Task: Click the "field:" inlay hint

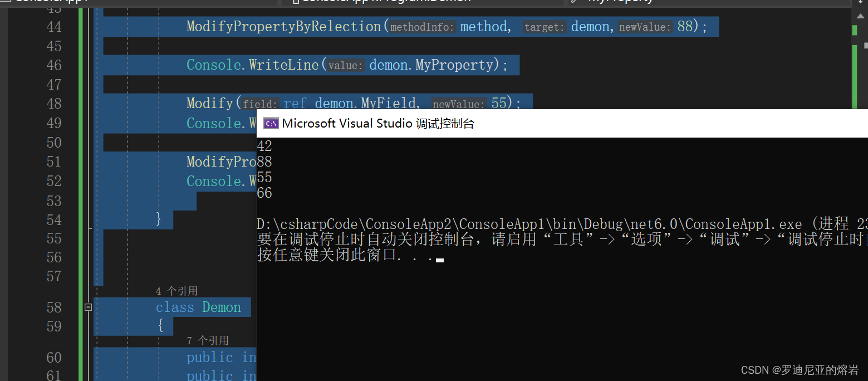Action: [260, 104]
